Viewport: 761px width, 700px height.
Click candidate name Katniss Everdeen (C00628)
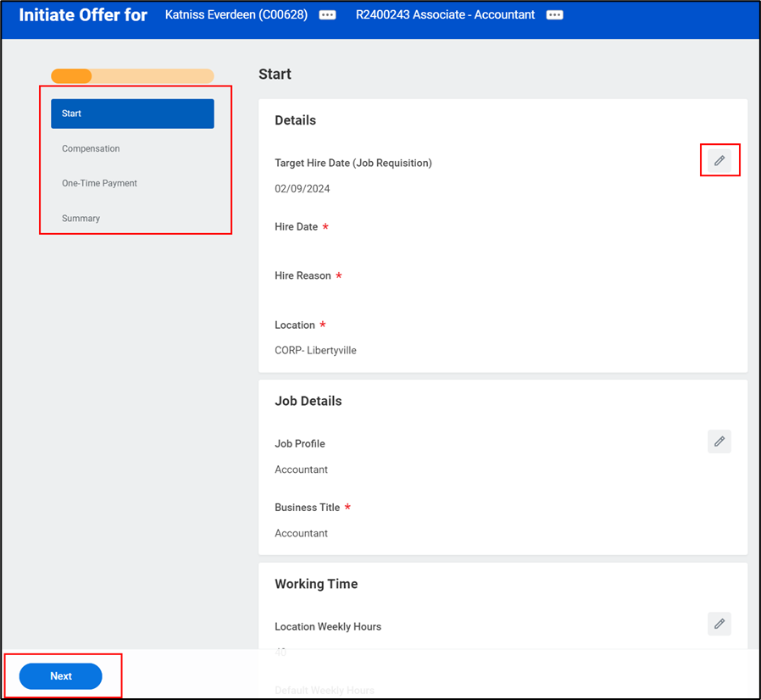[x=237, y=15]
